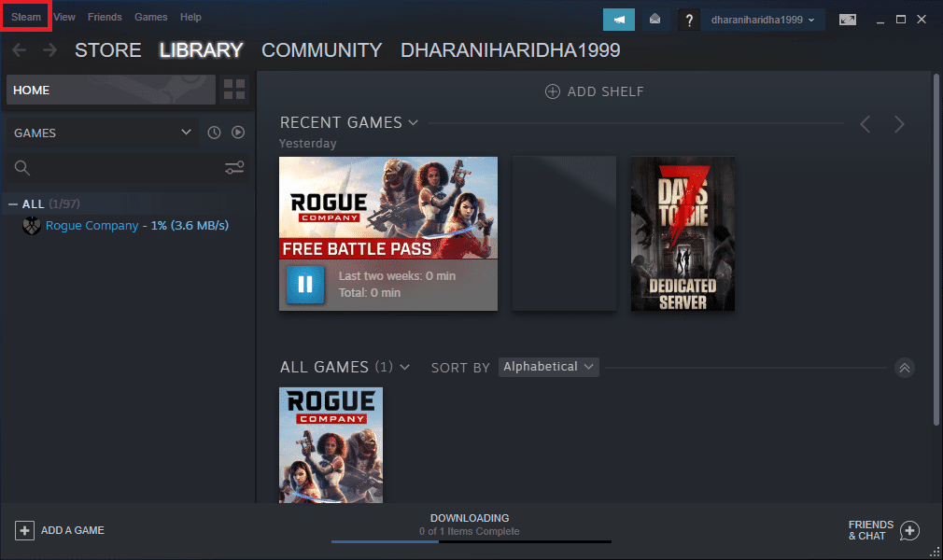Click the ADD SHELF button
943x560 pixels.
[594, 91]
